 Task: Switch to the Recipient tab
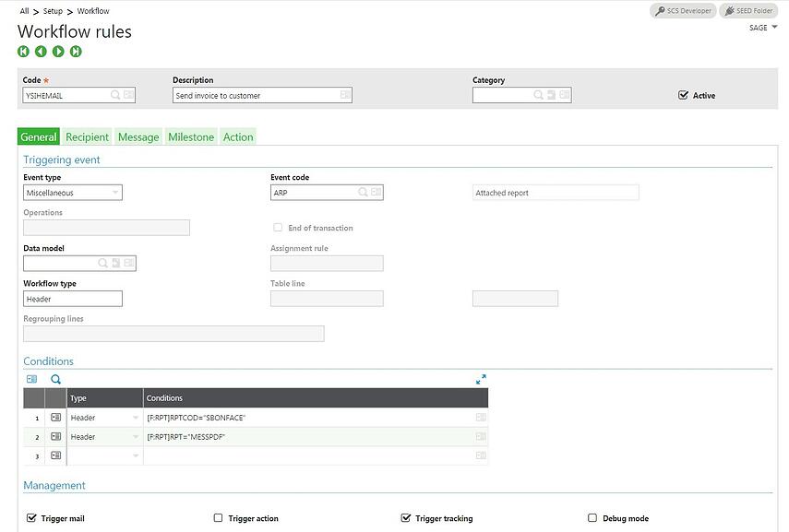tap(87, 136)
